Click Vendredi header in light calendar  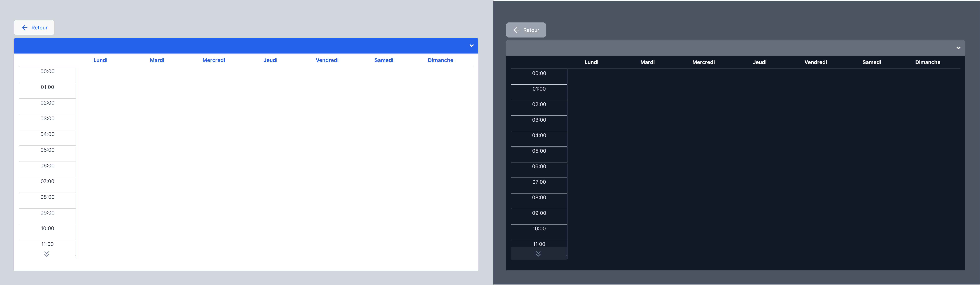click(x=327, y=60)
